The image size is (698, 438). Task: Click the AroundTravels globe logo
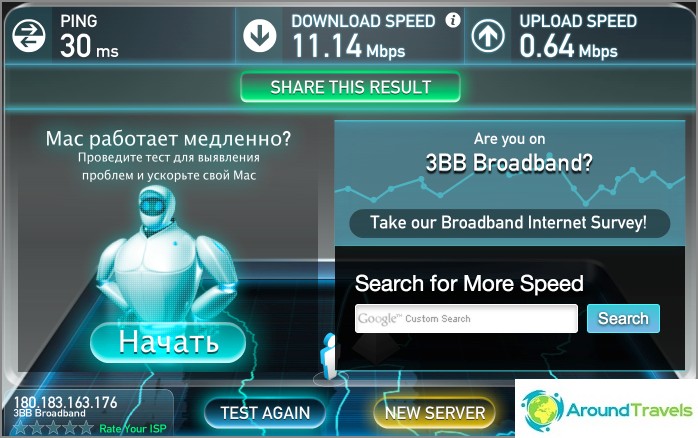[542, 410]
